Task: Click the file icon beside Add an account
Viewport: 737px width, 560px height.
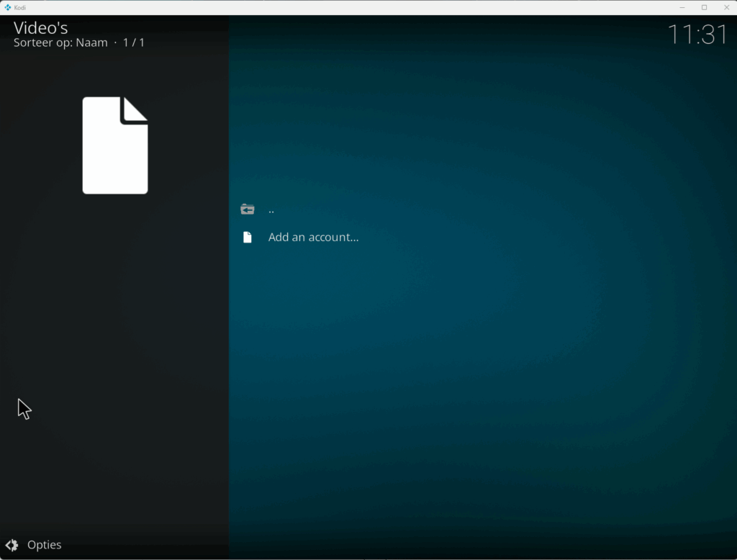Action: (x=248, y=238)
